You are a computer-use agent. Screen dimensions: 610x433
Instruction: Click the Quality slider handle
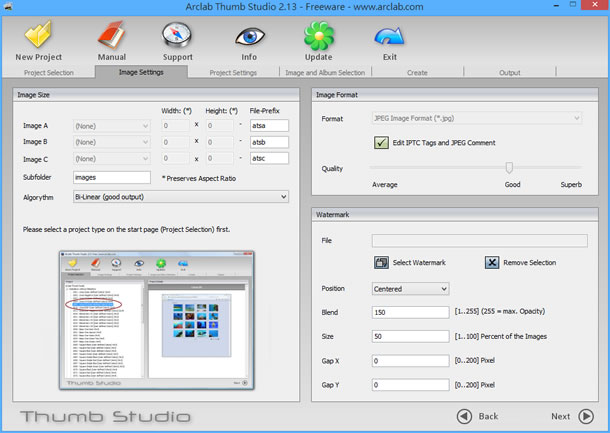point(509,168)
